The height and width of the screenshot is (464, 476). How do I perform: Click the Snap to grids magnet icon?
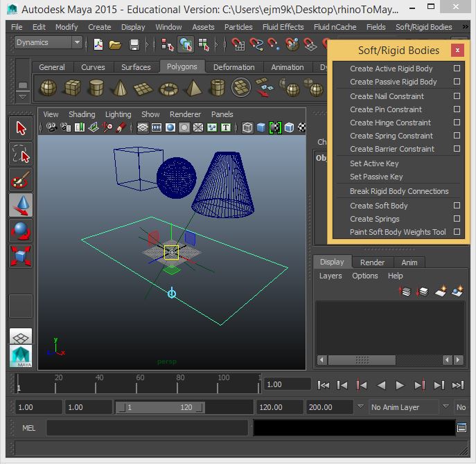(x=238, y=44)
